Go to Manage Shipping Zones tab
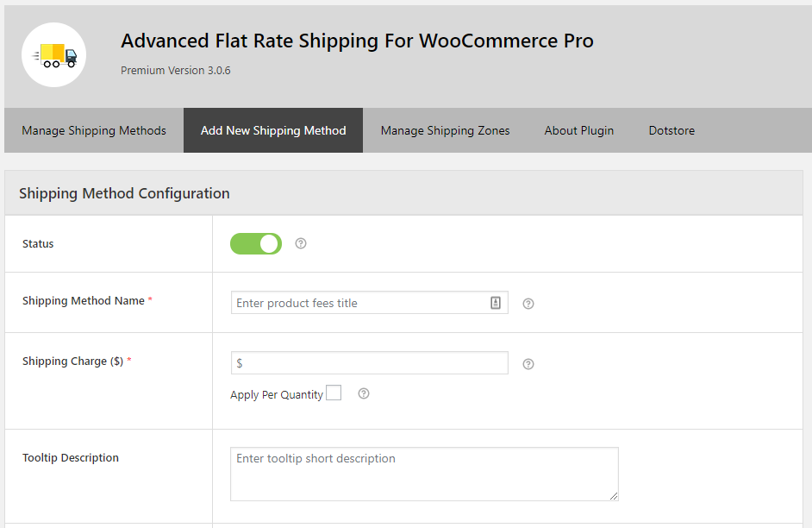Screen dimensions: 812x528 (x=446, y=130)
